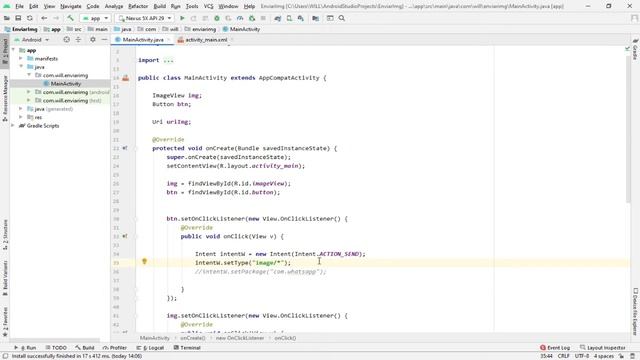Click the Profile app icon
This screenshot has height=360, width=640.
click(240, 18)
